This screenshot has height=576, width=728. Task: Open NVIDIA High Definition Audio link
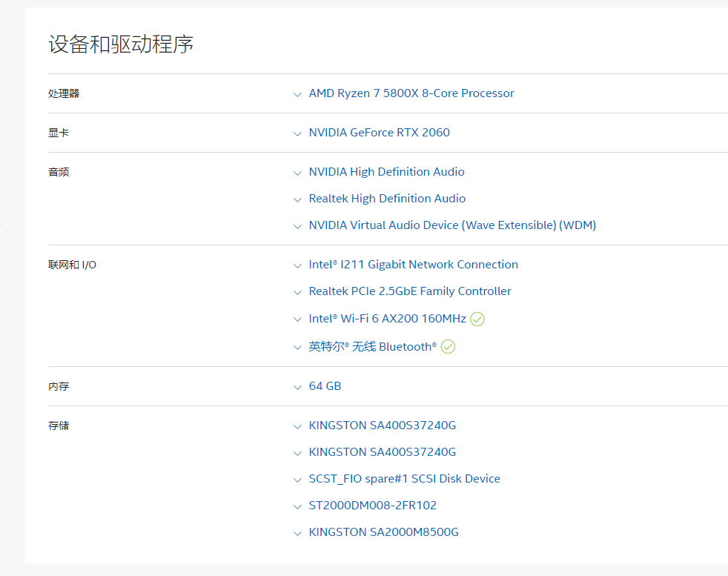tap(387, 172)
